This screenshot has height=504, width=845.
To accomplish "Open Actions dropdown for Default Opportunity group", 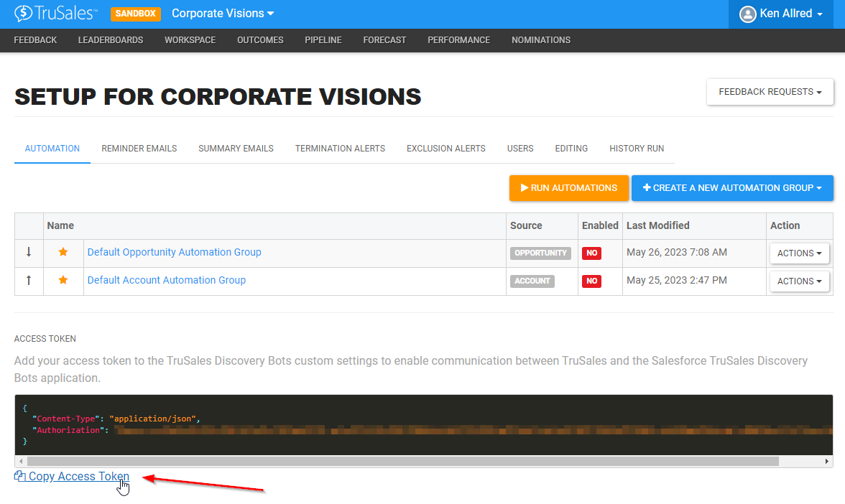I will [799, 253].
